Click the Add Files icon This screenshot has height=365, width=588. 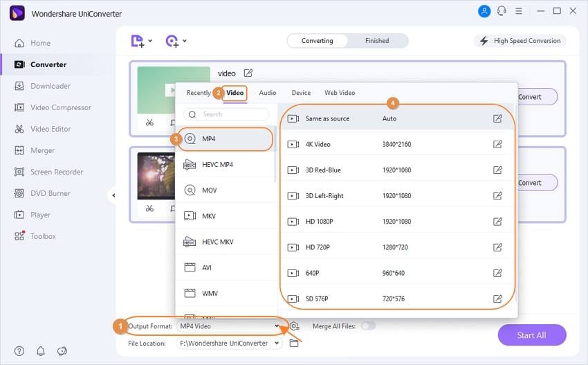click(137, 41)
